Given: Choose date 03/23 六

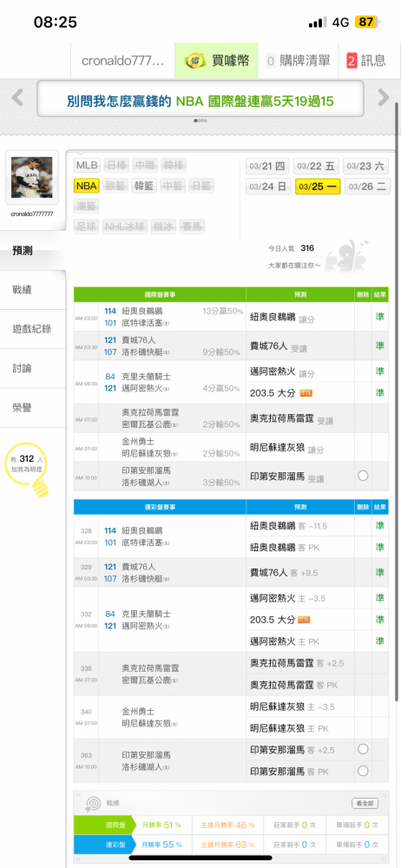Looking at the screenshot, I should (366, 166).
